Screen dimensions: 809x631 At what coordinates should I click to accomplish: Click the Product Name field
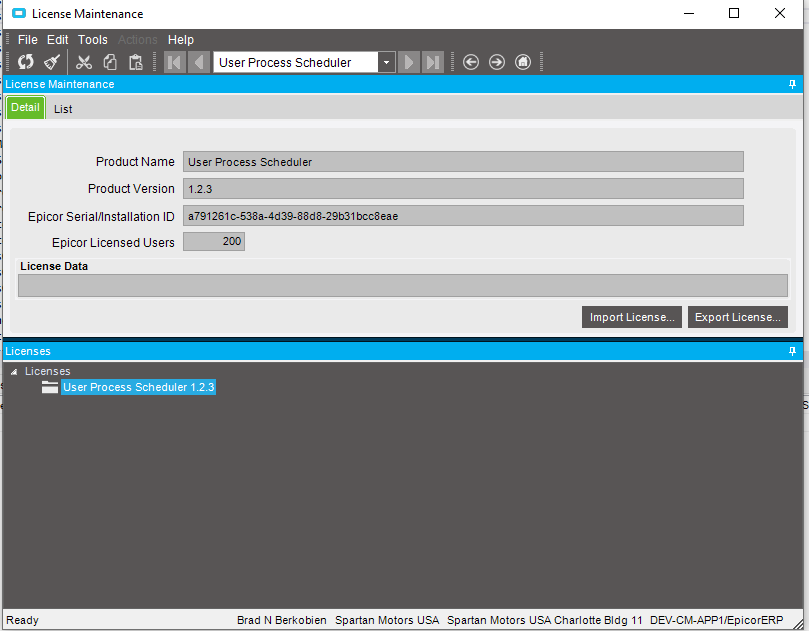click(463, 161)
